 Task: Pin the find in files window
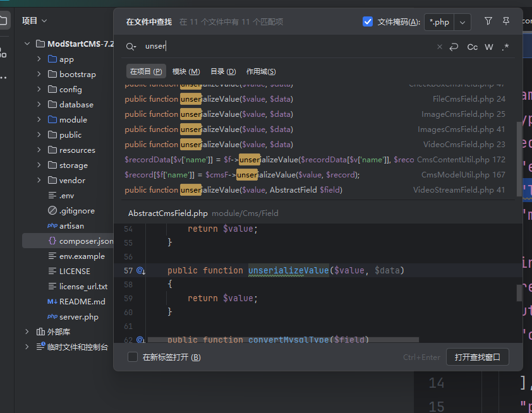(505, 21)
